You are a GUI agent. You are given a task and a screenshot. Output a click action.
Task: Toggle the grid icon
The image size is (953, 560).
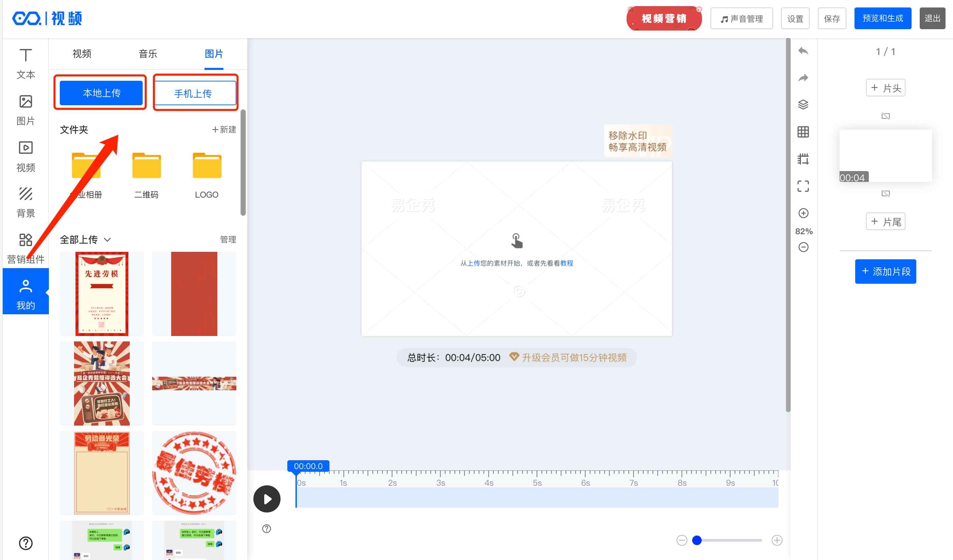coord(803,132)
